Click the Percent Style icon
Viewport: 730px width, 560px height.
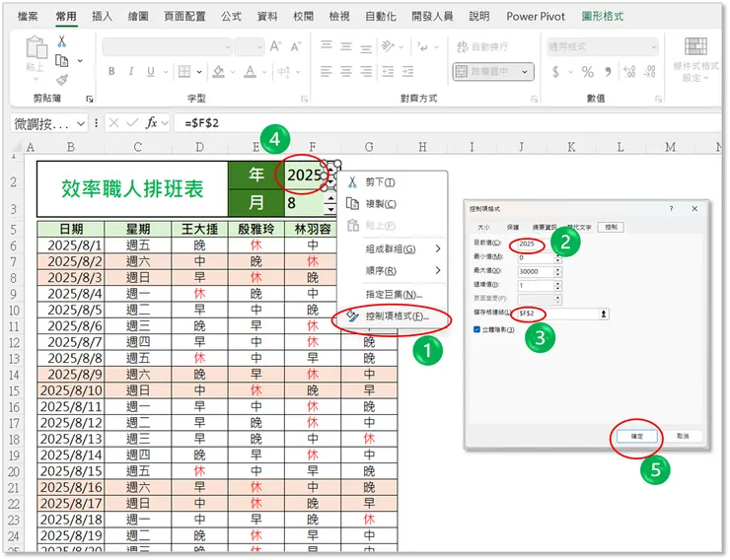tap(588, 72)
